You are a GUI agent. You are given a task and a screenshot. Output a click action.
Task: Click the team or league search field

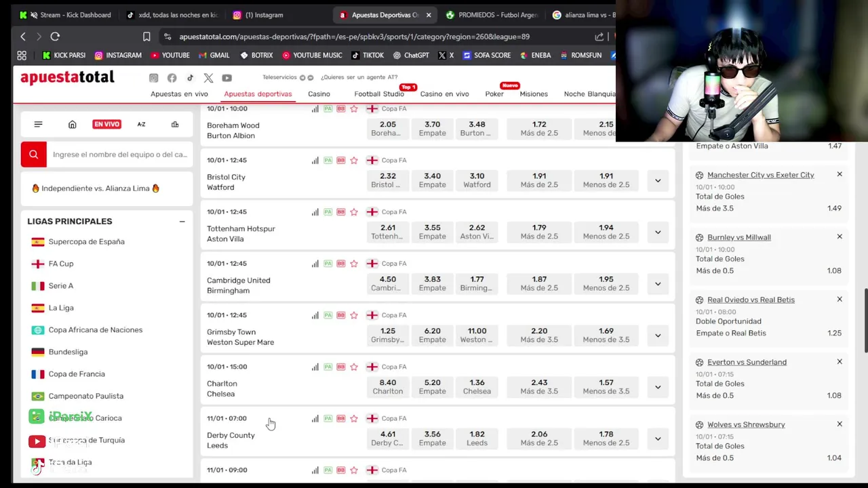tap(119, 155)
